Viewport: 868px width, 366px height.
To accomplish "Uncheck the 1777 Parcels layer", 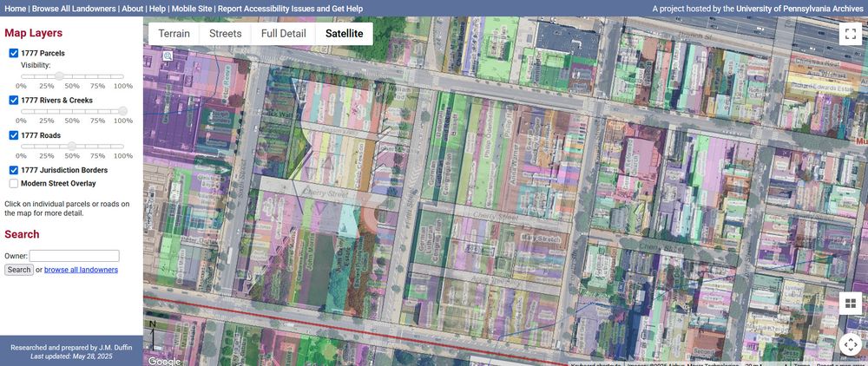I will [14, 53].
